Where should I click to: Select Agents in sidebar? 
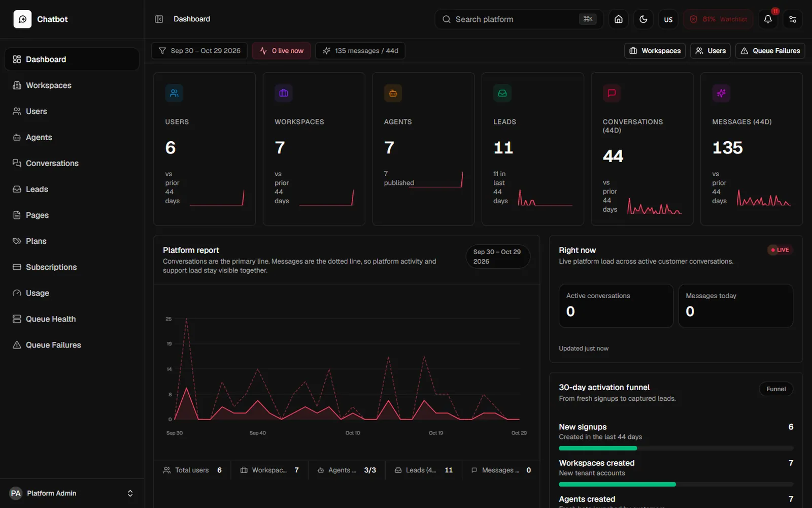[x=72, y=137]
